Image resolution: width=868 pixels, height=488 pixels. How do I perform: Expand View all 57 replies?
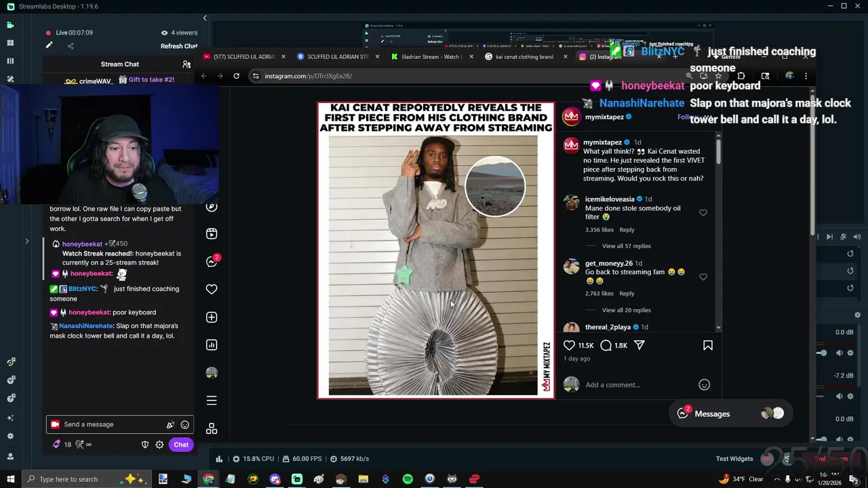click(x=626, y=246)
